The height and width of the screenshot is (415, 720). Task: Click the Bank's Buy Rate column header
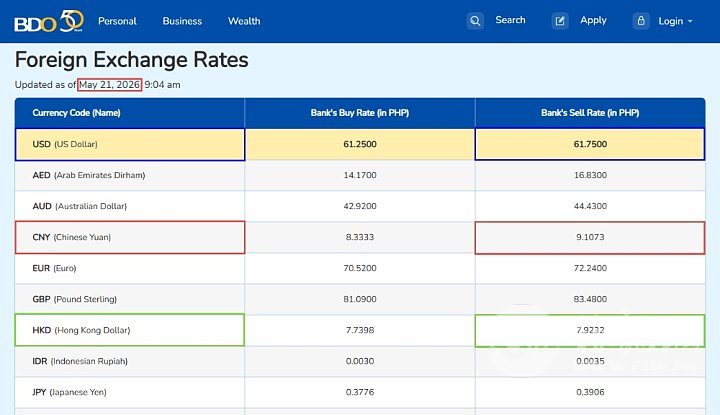[x=360, y=113]
